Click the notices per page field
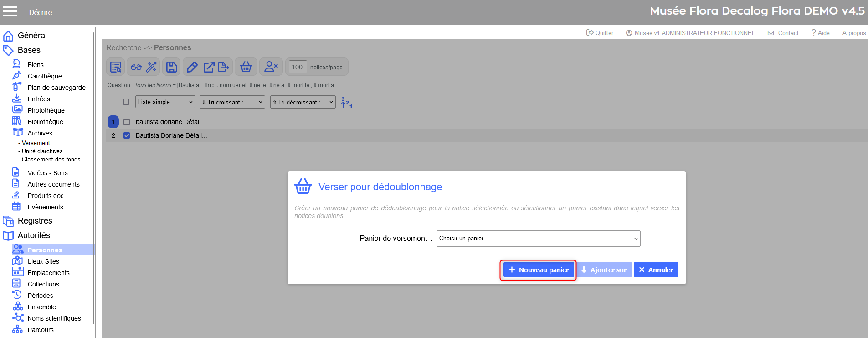868x338 pixels. [297, 67]
